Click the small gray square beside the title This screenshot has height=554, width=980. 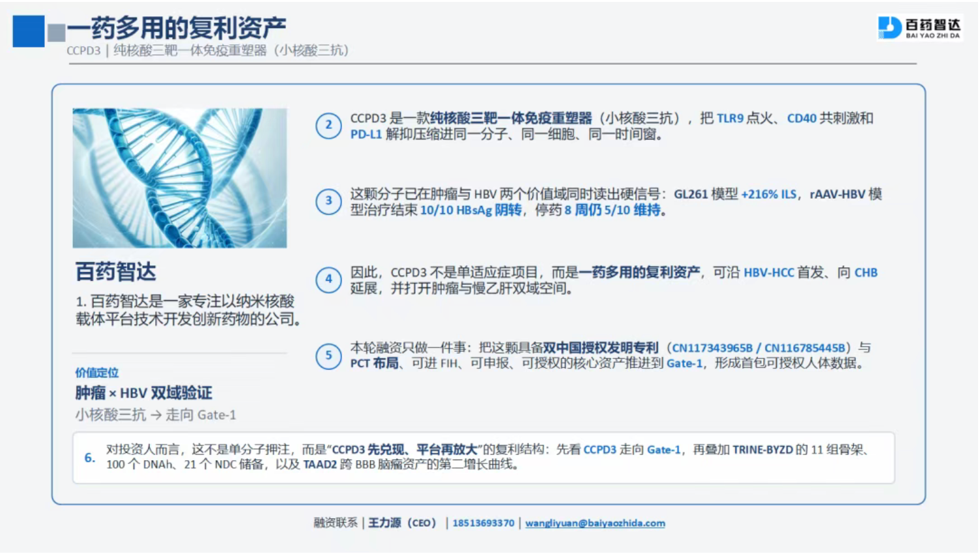click(57, 33)
